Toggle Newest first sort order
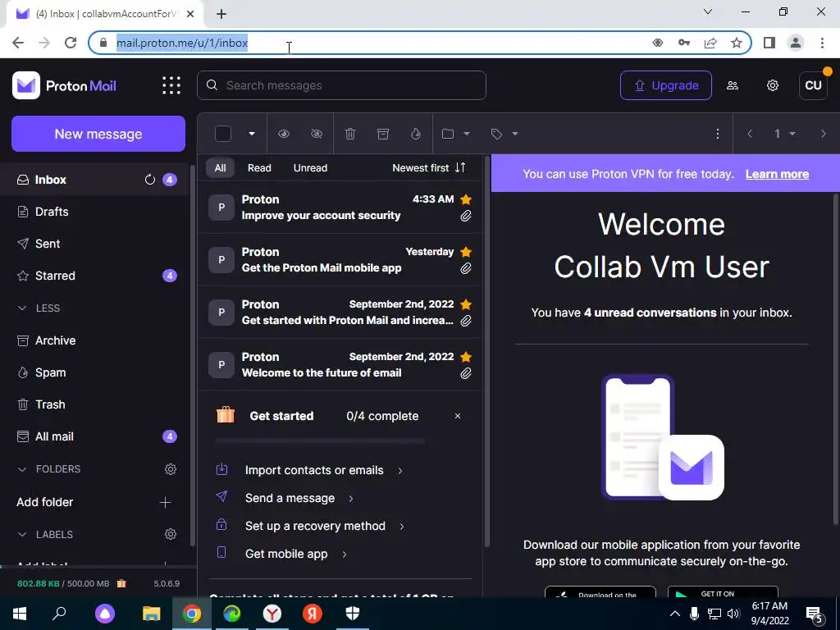Screen dimensions: 840x630 428,167
